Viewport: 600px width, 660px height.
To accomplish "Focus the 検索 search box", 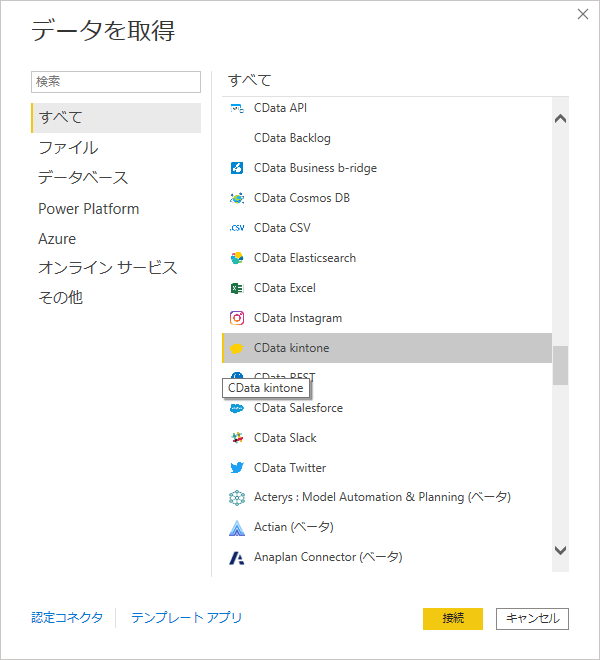I will coord(116,82).
